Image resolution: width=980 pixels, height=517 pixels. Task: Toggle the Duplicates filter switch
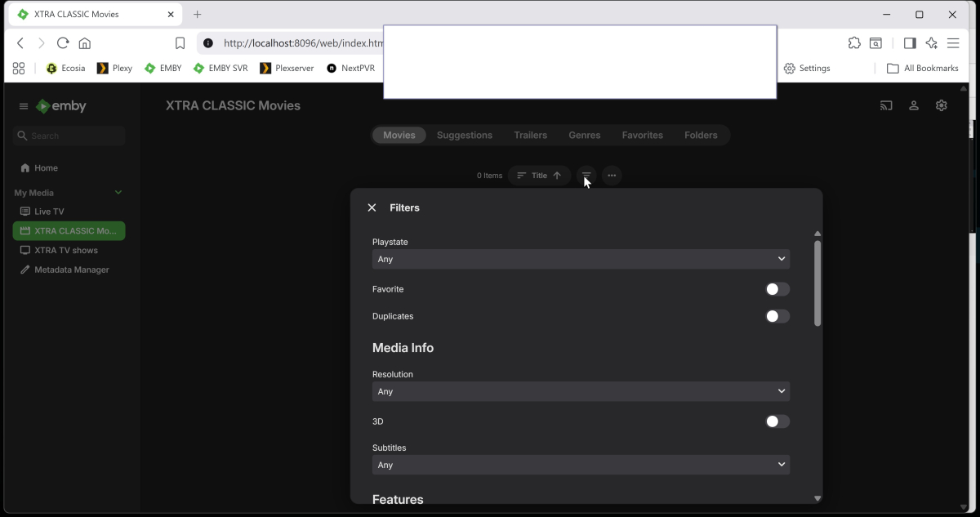coord(777,316)
